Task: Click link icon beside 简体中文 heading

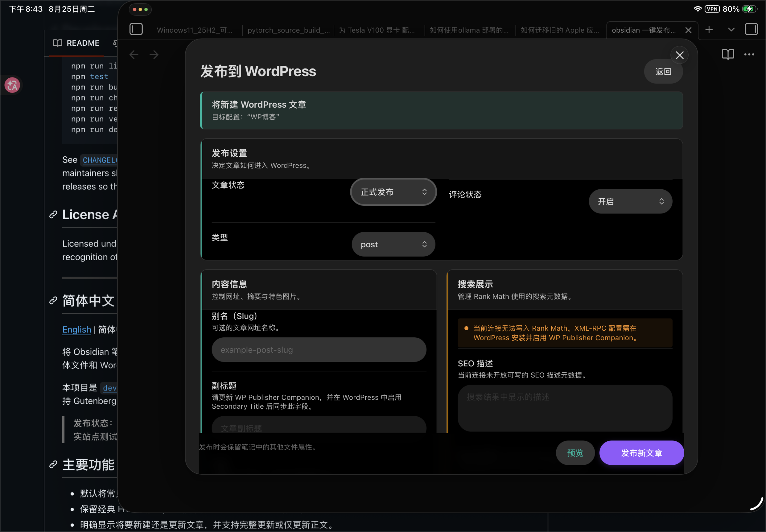Action: click(x=53, y=300)
